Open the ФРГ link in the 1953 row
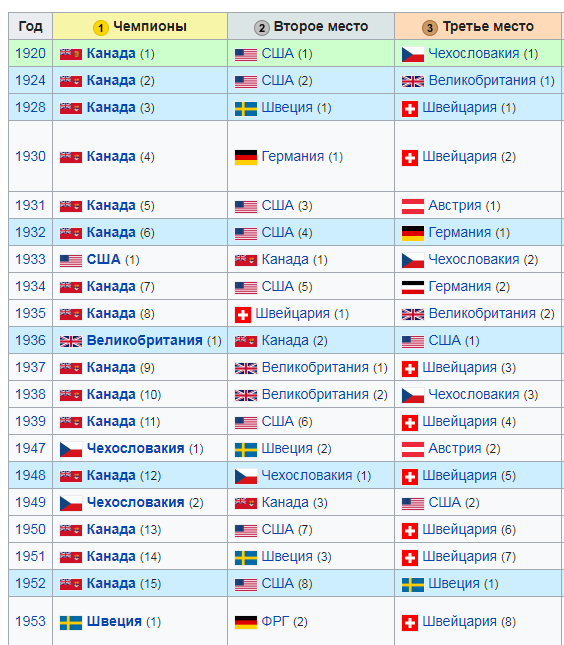 [275, 621]
